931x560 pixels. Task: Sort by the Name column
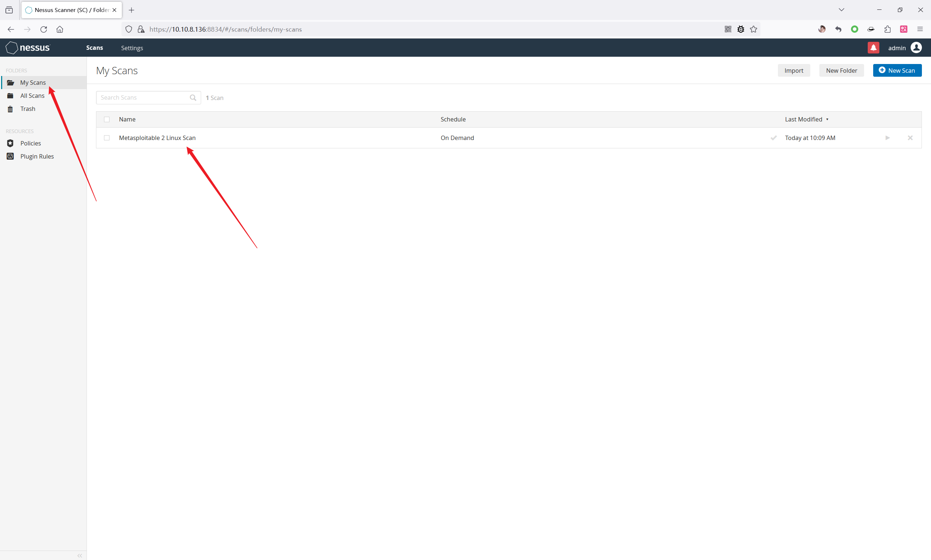point(127,120)
